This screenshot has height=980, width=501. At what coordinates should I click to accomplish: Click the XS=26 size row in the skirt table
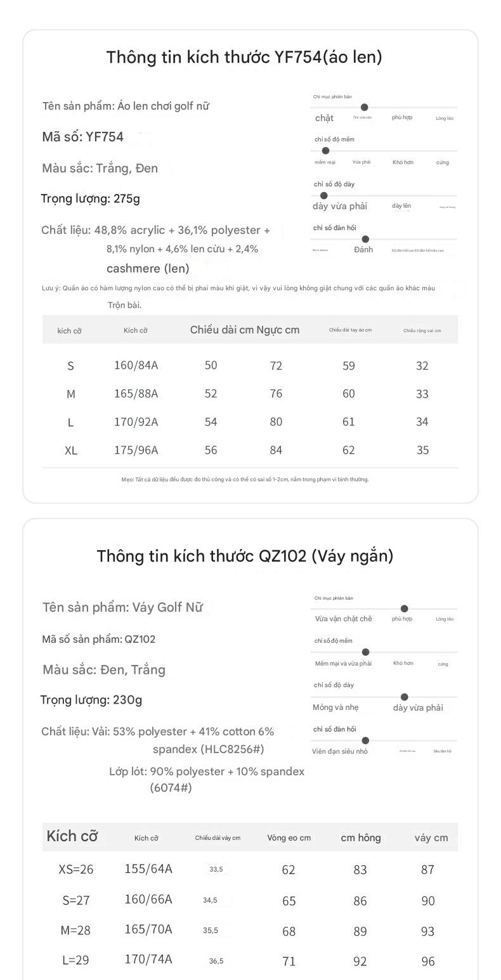point(250,869)
